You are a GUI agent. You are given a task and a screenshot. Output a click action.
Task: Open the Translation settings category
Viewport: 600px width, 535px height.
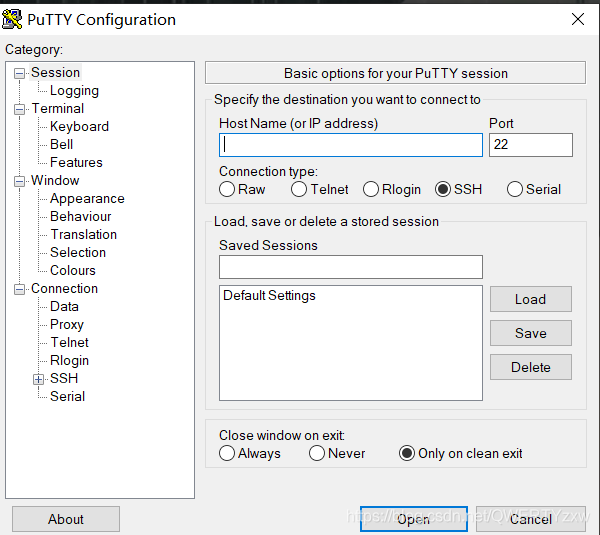tap(83, 234)
